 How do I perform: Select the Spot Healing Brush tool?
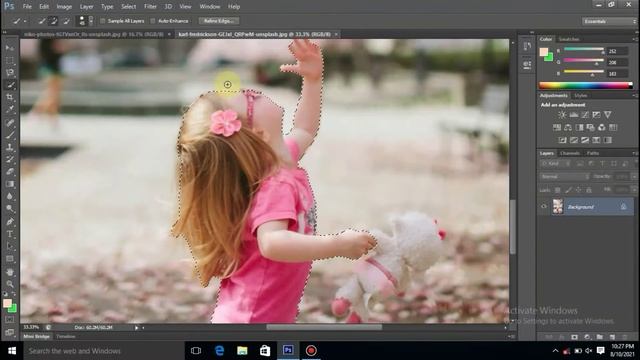pyautogui.click(x=10, y=123)
